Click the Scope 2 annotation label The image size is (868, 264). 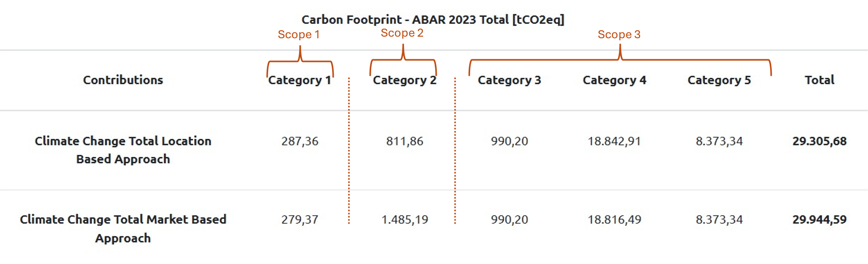coord(402,33)
